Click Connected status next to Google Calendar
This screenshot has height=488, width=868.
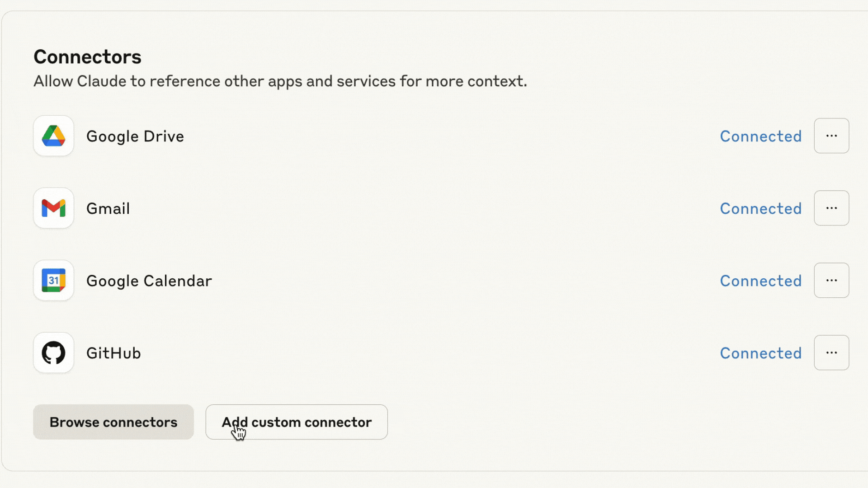(760, 281)
